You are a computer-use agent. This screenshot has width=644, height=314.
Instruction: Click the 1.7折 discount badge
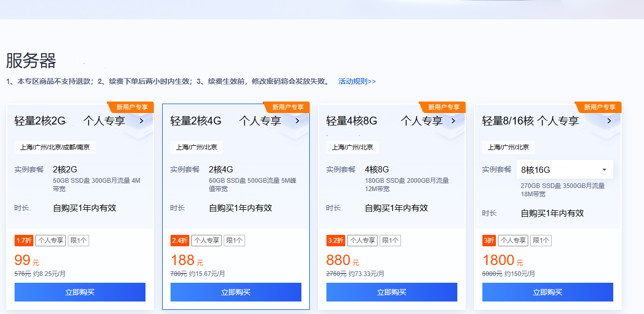tap(24, 241)
